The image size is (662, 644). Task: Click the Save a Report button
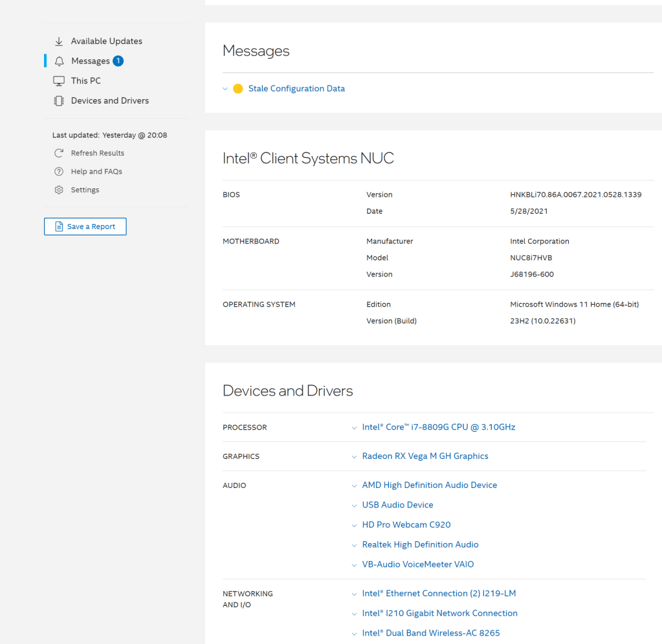(x=85, y=227)
